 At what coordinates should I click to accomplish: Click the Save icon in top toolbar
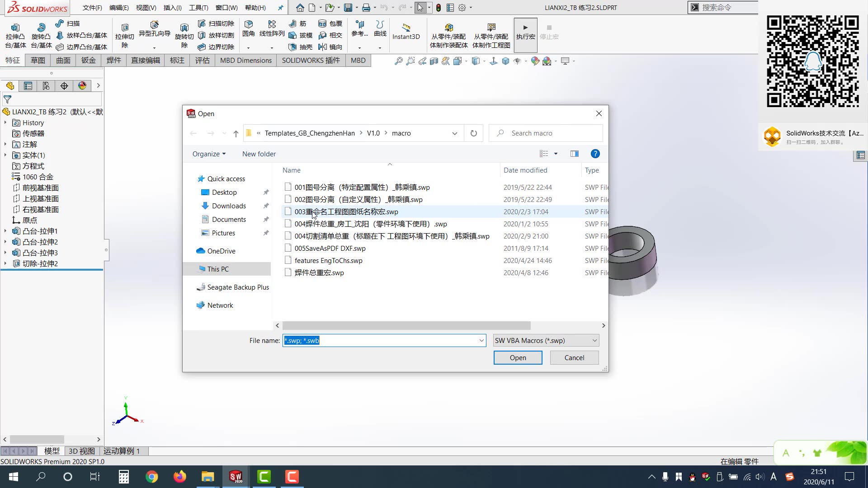point(348,8)
